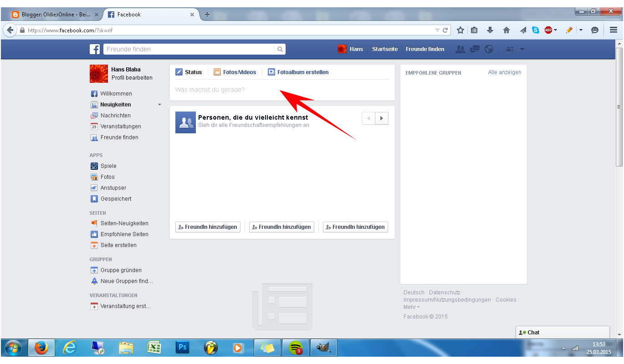Open Hans profile link in the header

tap(350, 49)
